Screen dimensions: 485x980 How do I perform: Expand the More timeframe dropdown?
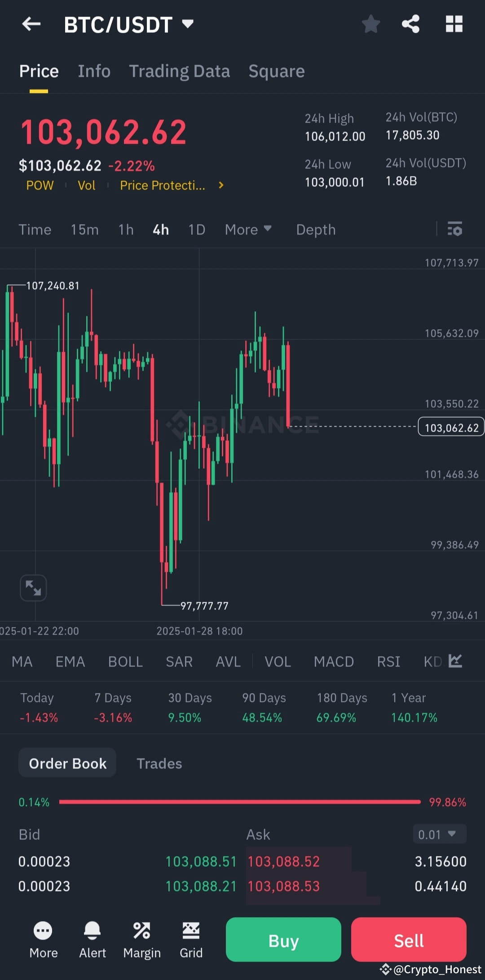248,230
